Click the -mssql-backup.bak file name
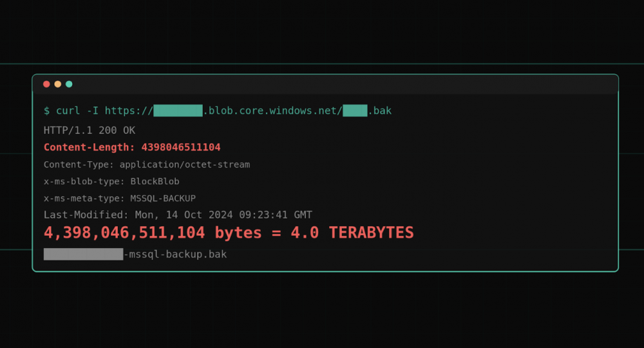Image resolution: width=644 pixels, height=348 pixels. (x=175, y=255)
